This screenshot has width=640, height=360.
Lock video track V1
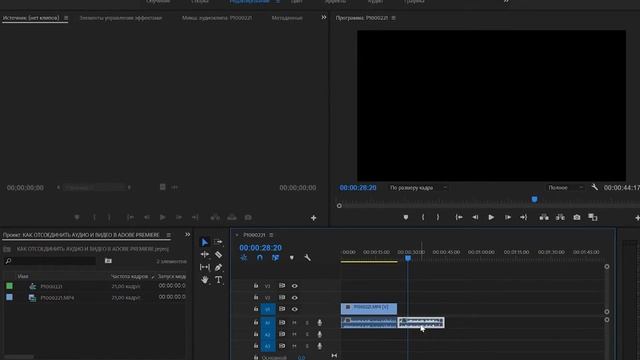(256, 309)
